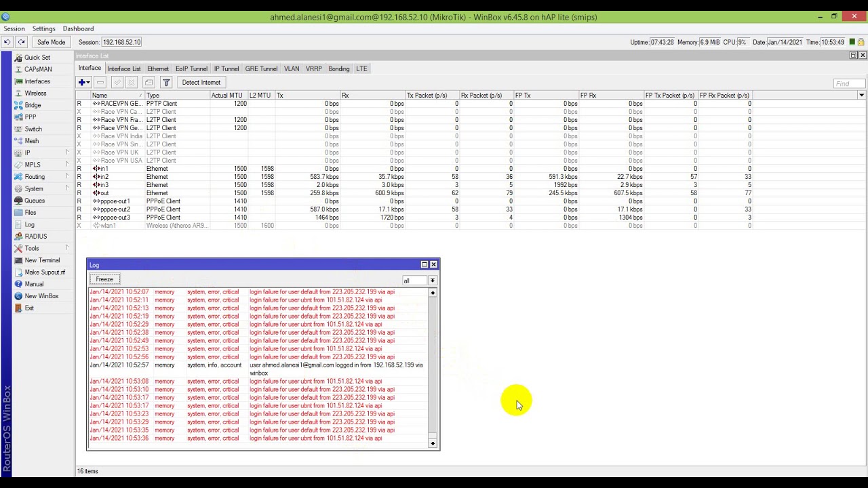868x488 pixels.
Task: Open the Add (plus) interface dropdown
Action: pyautogui.click(x=84, y=83)
